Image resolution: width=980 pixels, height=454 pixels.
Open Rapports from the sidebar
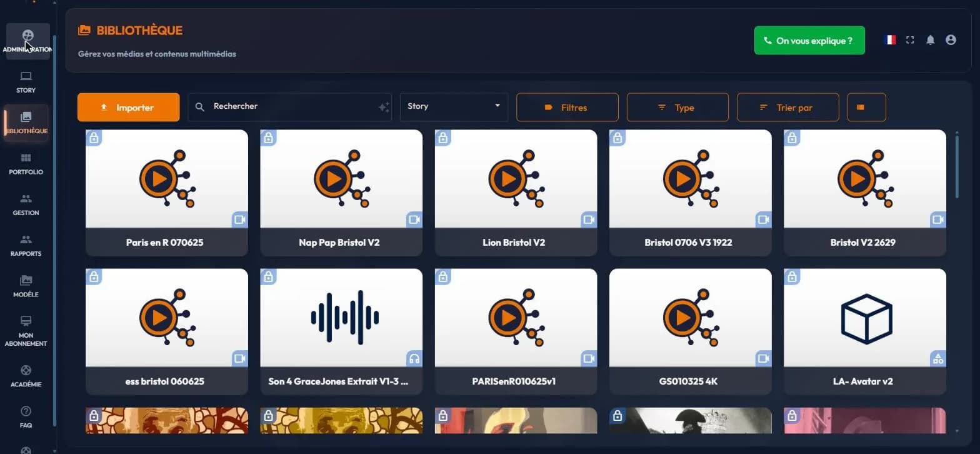pos(26,246)
